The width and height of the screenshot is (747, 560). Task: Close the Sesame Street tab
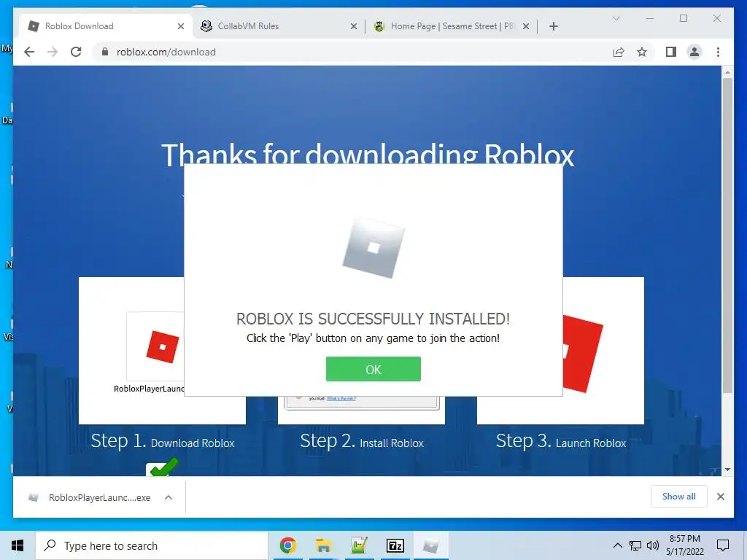pyautogui.click(x=526, y=26)
